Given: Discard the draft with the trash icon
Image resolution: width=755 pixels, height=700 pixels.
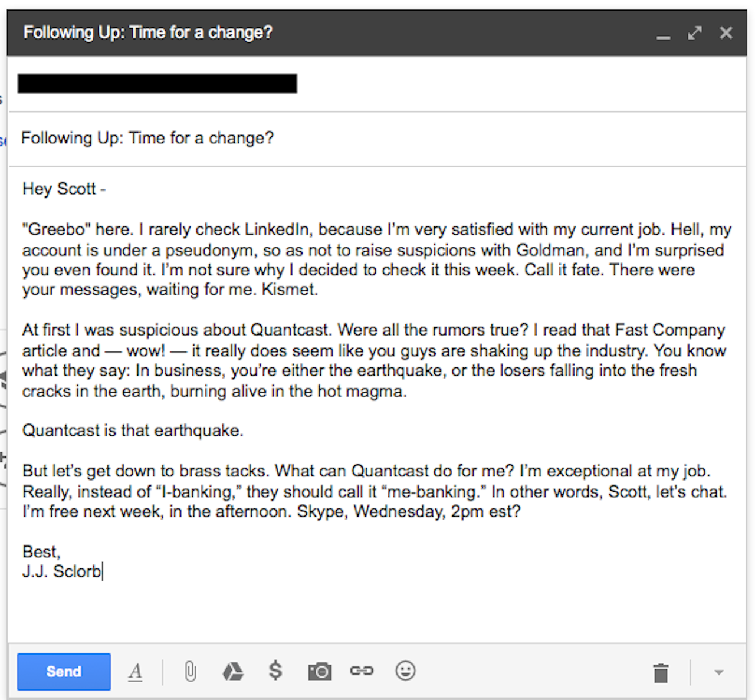Looking at the screenshot, I should pyautogui.click(x=661, y=672).
